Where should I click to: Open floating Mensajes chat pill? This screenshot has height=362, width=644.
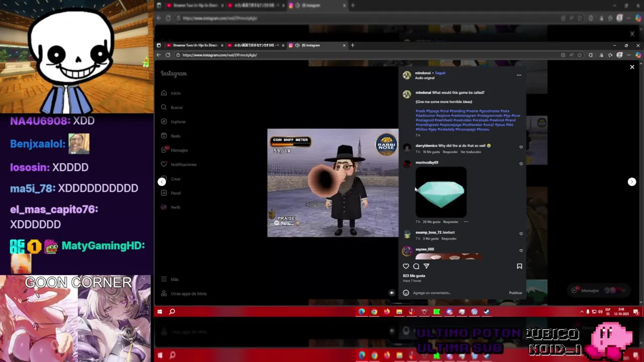click(598, 290)
